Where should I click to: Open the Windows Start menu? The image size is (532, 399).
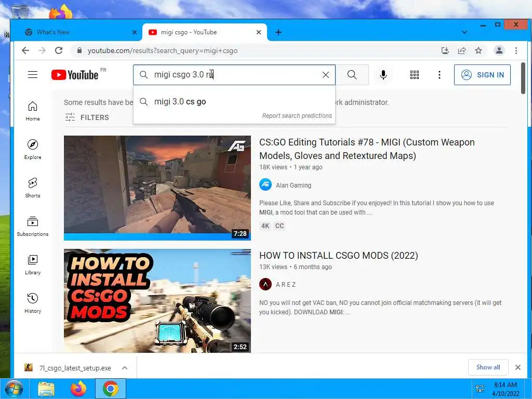14,389
